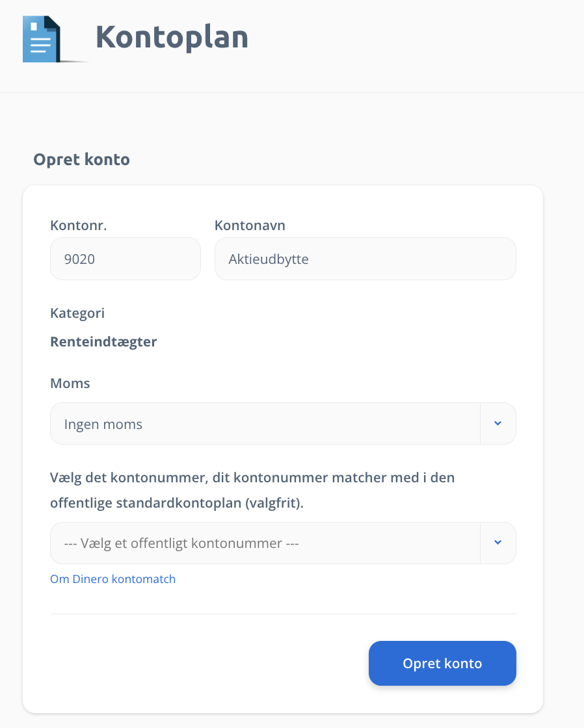584x728 pixels.
Task: Click the Moms label above dropdown
Action: click(x=70, y=383)
